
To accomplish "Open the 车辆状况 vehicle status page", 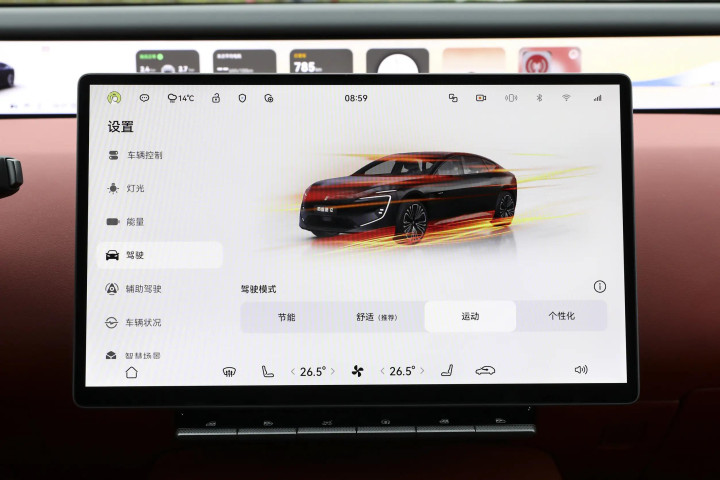I will click(160, 322).
